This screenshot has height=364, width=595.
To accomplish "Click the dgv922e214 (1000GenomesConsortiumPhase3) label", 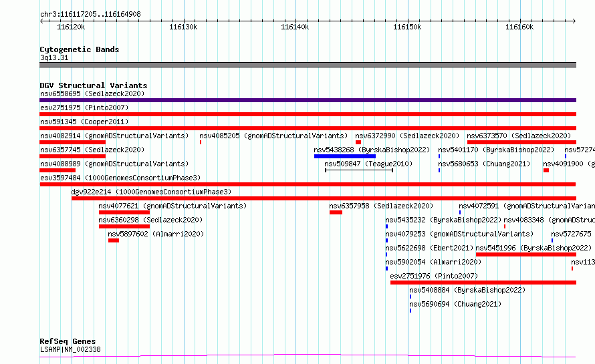I will point(151,192).
